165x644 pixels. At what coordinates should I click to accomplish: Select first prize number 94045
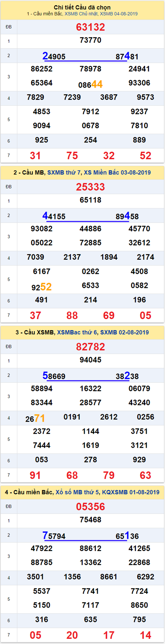(x=90, y=360)
